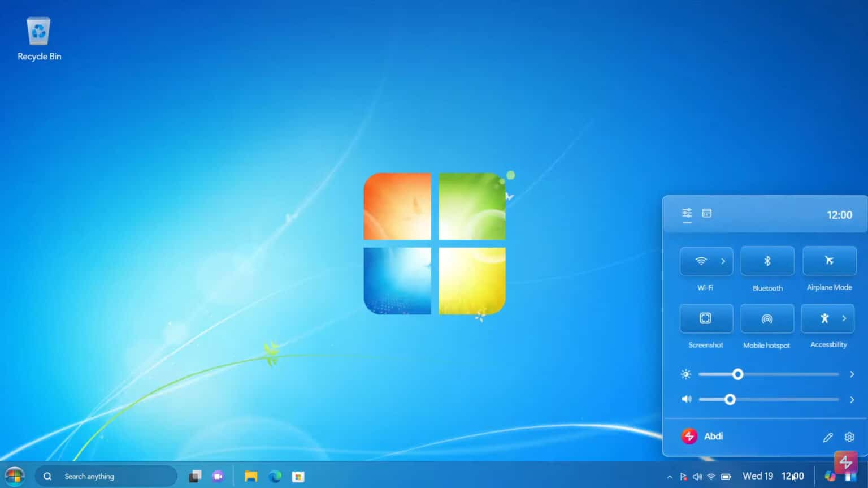Toggle Bluetooth off

pos(767,261)
